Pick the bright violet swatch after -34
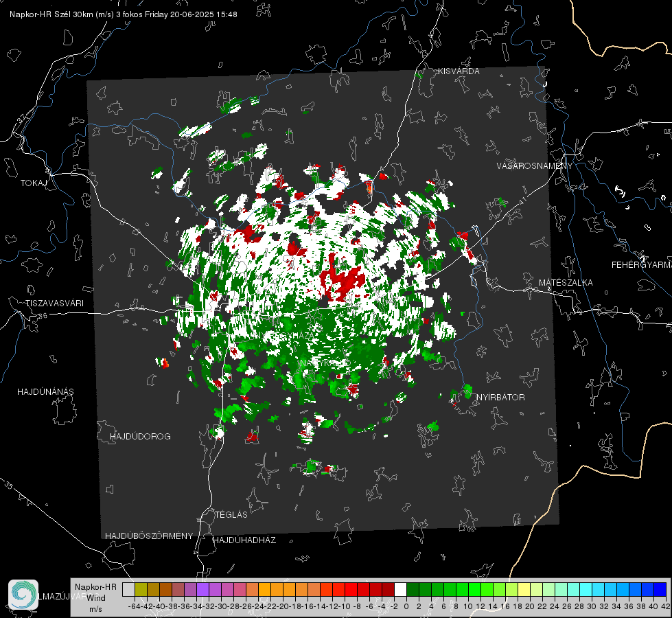 pyautogui.click(x=202, y=589)
